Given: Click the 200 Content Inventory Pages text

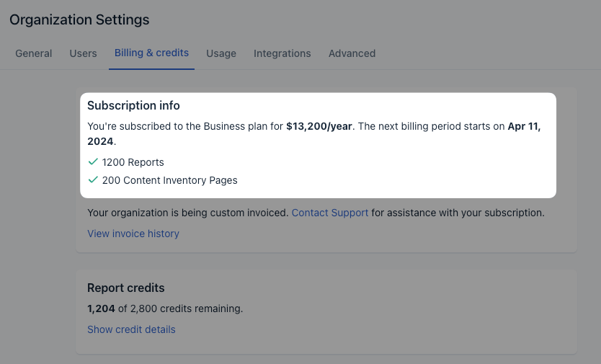Looking at the screenshot, I should [x=170, y=180].
